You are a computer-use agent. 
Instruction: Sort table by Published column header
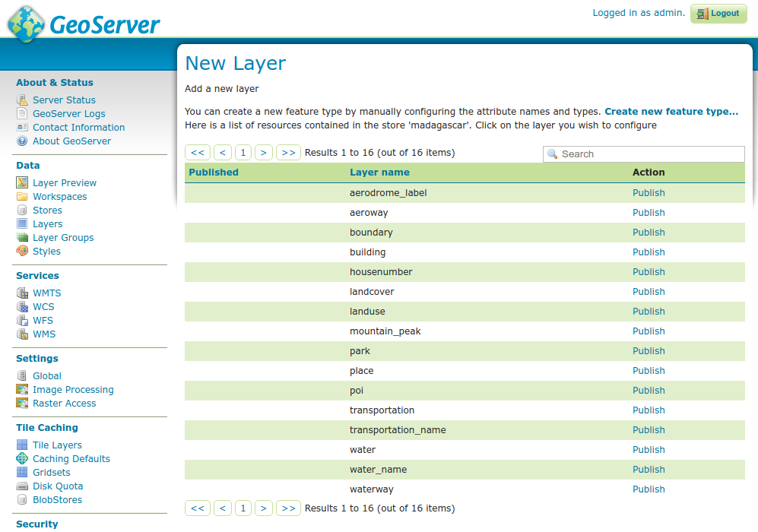(x=214, y=173)
